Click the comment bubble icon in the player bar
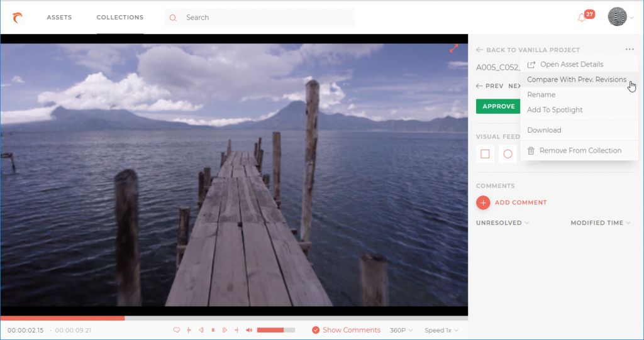Image resolution: width=644 pixels, height=340 pixels. click(177, 330)
